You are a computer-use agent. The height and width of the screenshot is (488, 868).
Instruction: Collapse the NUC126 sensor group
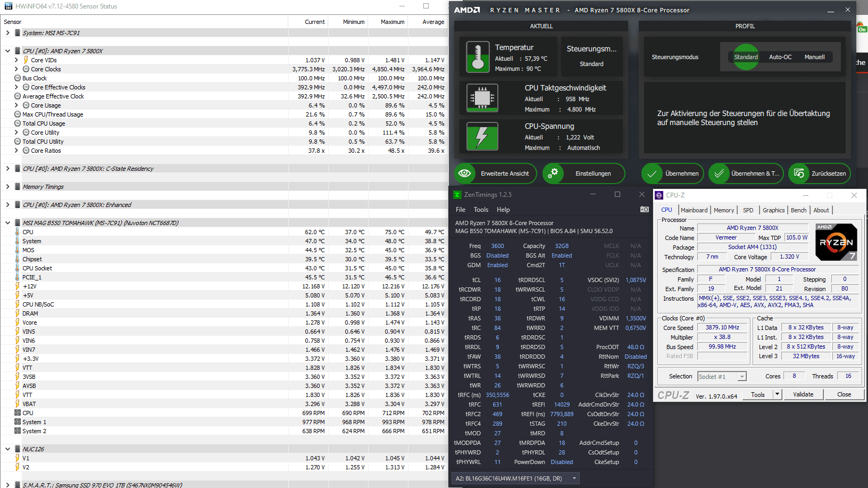[x=7, y=449]
